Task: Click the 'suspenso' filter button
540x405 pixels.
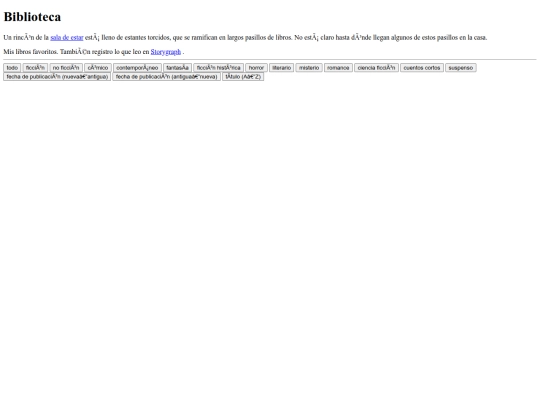Action: pyautogui.click(x=461, y=68)
